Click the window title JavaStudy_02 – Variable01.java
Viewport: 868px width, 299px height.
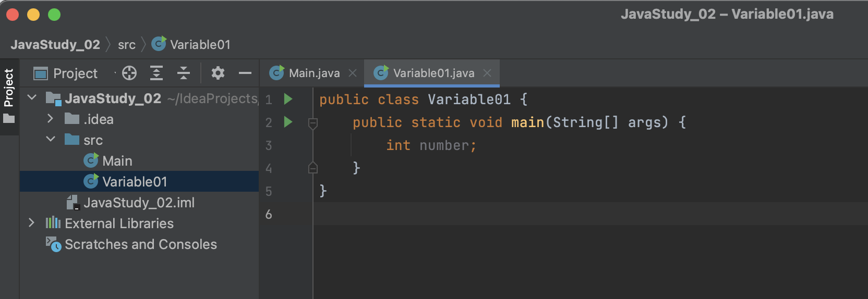coord(727,14)
